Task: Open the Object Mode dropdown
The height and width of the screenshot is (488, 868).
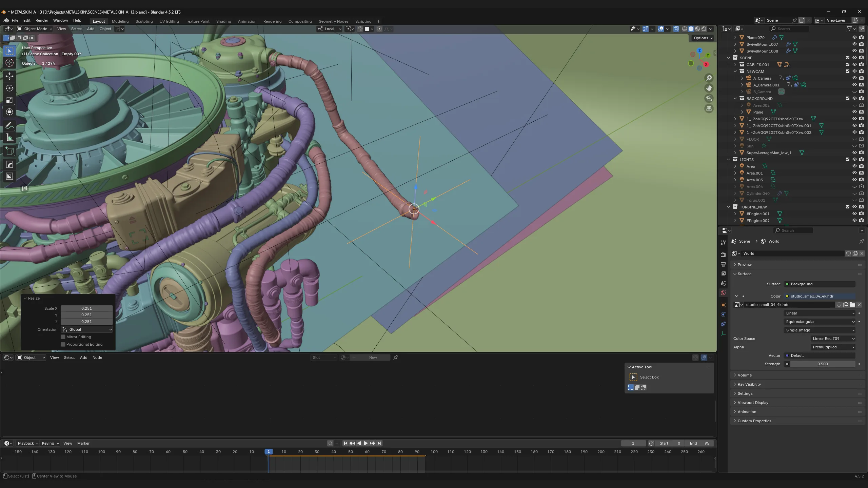Action: coord(35,29)
